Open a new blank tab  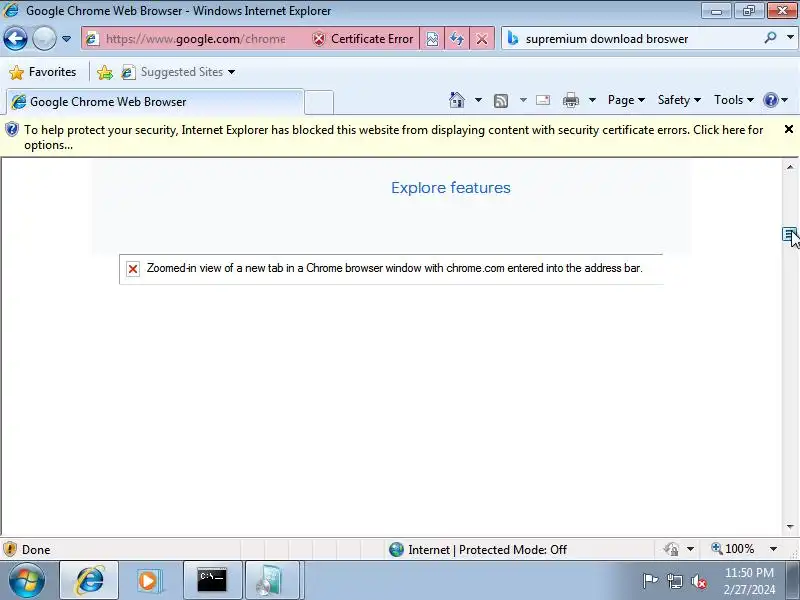click(x=319, y=102)
